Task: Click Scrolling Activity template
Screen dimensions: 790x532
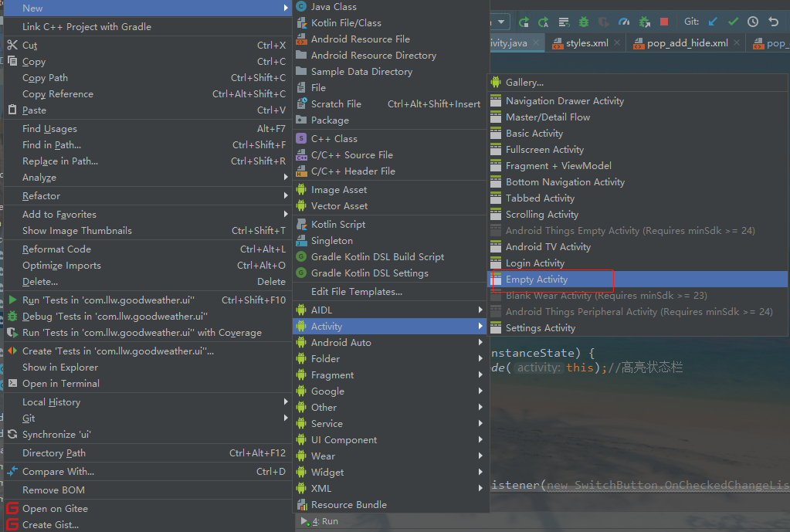Action: [x=638, y=215]
